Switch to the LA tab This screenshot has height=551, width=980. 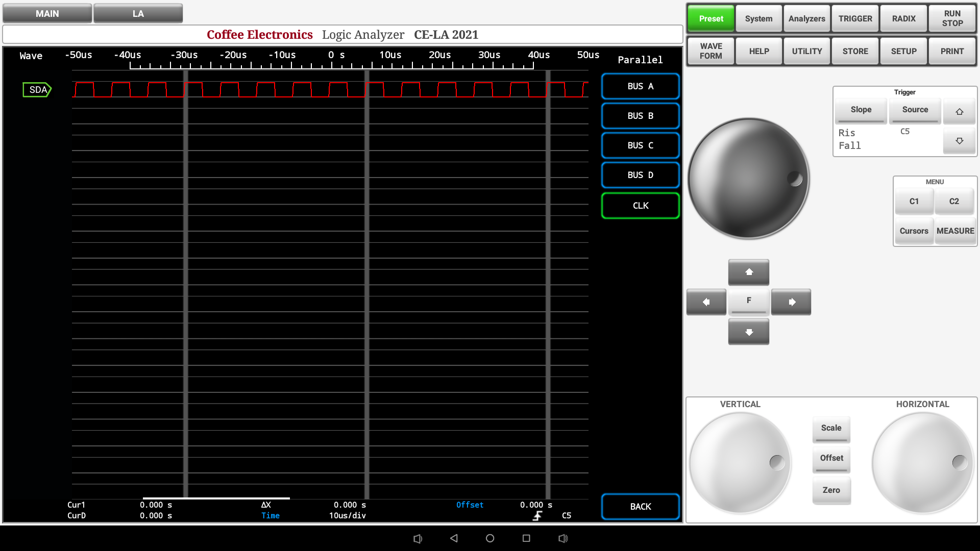tap(138, 13)
